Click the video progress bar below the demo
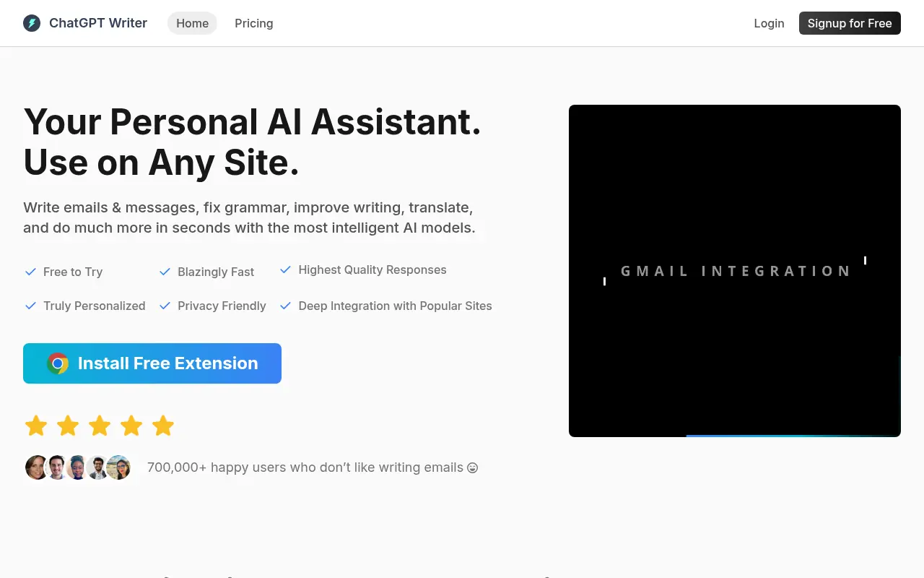 pos(793,434)
